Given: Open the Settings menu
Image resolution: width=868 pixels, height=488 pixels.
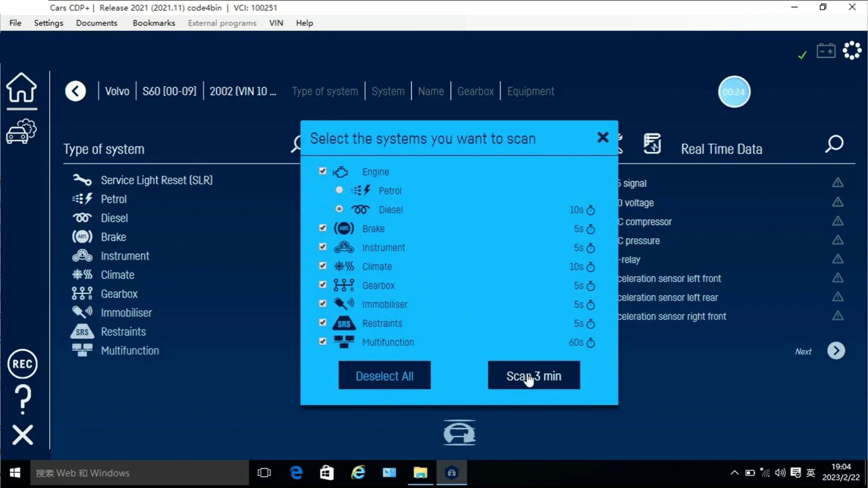Looking at the screenshot, I should click(48, 23).
